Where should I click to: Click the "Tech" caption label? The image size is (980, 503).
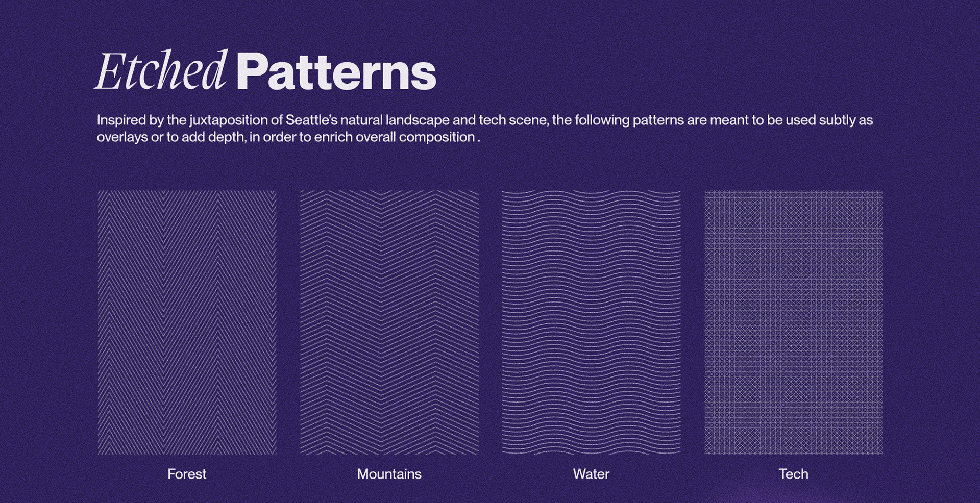point(793,474)
